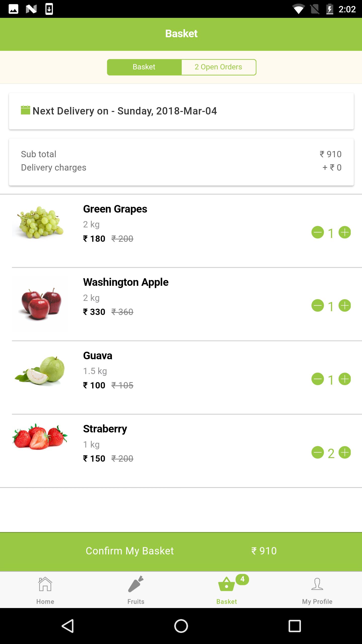Decrease Green Grapes quantity with minus icon
Screen dimensions: 362x644
coord(318,232)
